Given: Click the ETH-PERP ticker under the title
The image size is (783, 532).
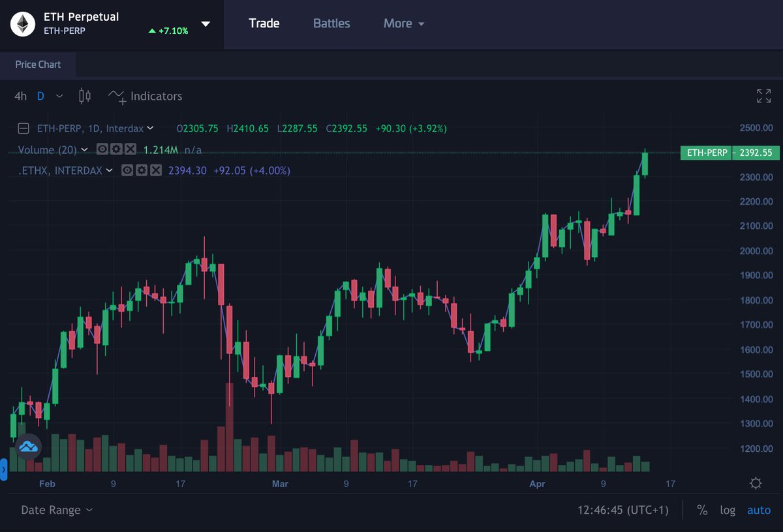Looking at the screenshot, I should point(64,31).
